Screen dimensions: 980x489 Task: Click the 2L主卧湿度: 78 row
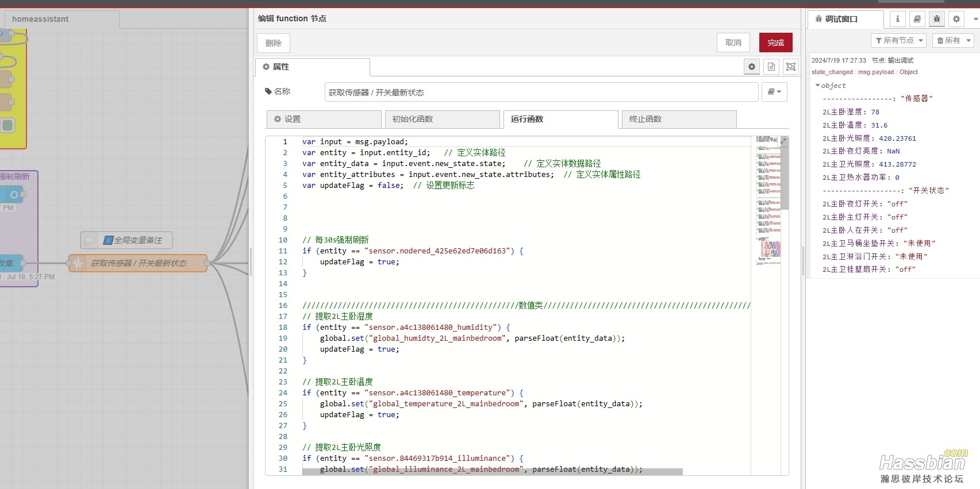click(x=851, y=112)
